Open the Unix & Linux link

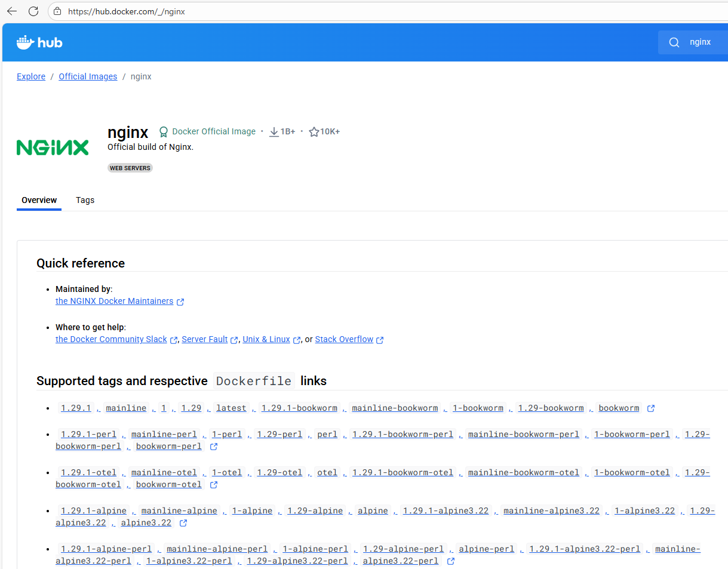266,339
